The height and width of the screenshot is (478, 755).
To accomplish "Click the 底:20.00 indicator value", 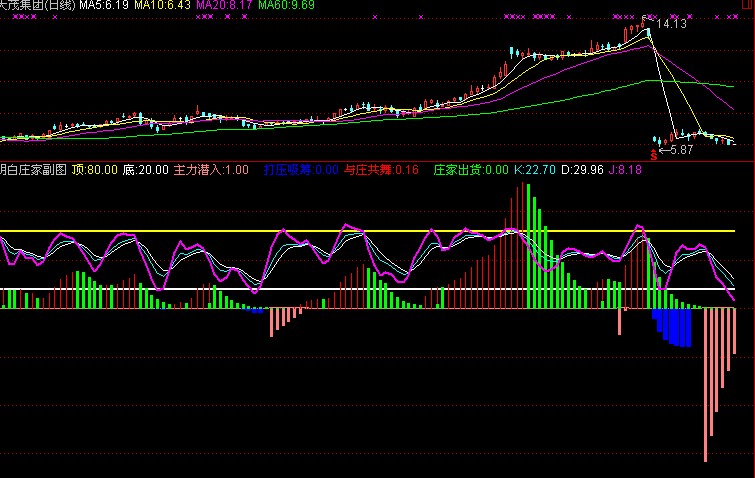I will point(145,170).
